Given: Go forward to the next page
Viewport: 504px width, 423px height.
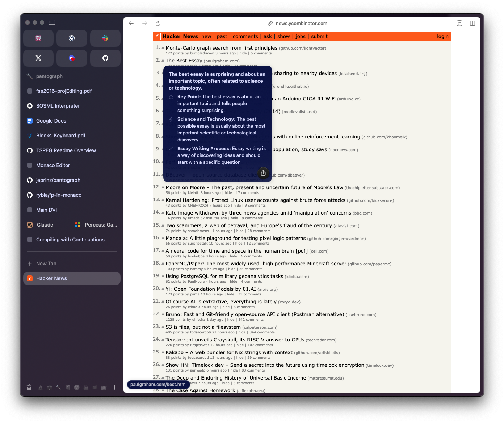Looking at the screenshot, I should pos(145,24).
